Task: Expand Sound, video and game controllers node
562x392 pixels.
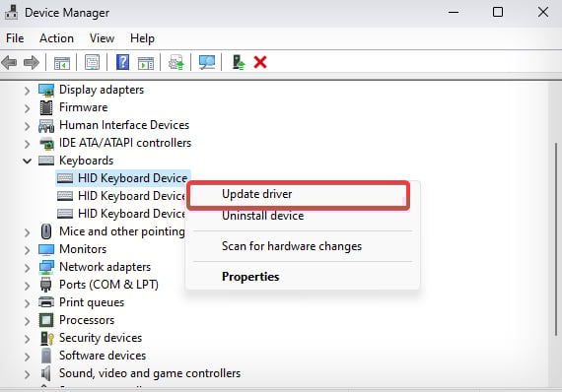Action: [27, 374]
